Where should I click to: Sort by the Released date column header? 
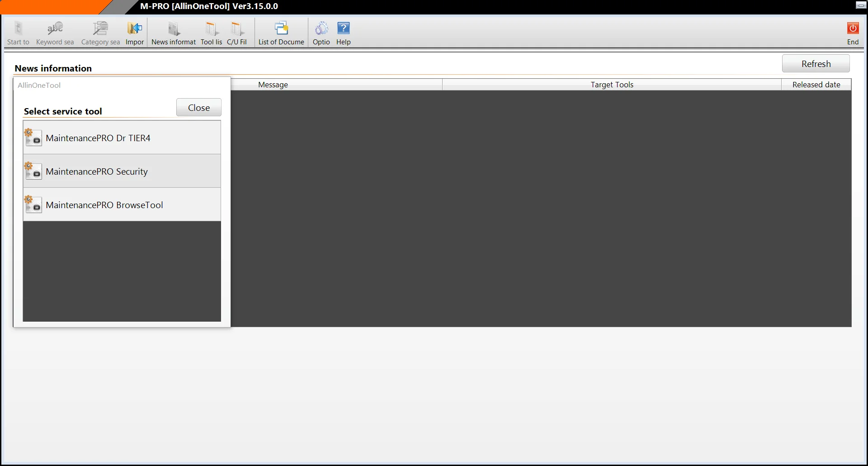point(816,85)
